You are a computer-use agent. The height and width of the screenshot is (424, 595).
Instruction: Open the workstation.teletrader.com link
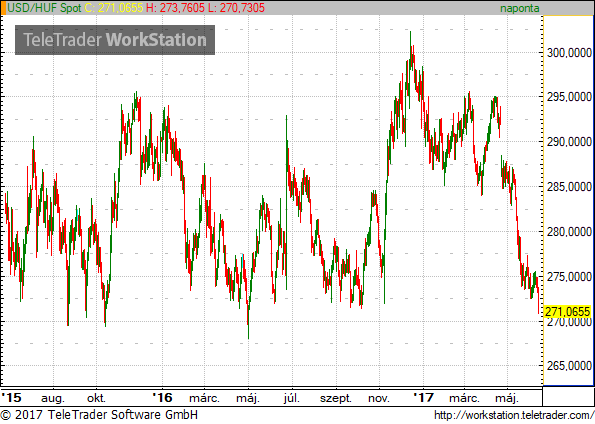pyautogui.click(x=514, y=415)
